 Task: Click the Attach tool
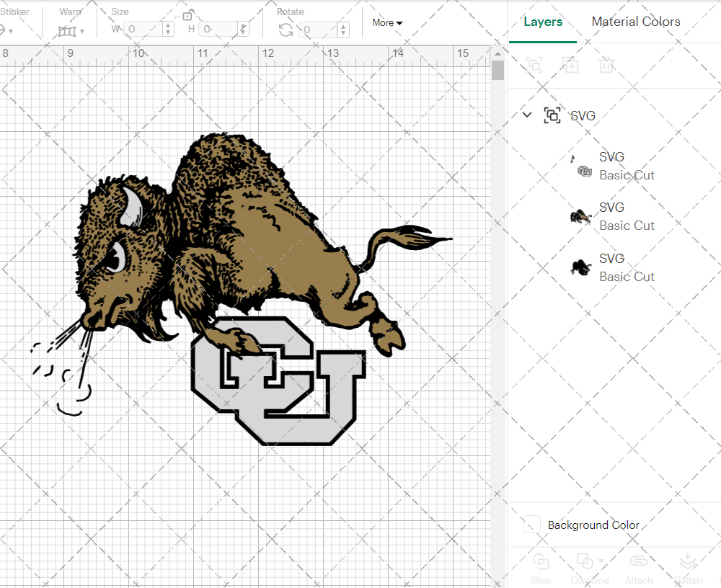638,569
